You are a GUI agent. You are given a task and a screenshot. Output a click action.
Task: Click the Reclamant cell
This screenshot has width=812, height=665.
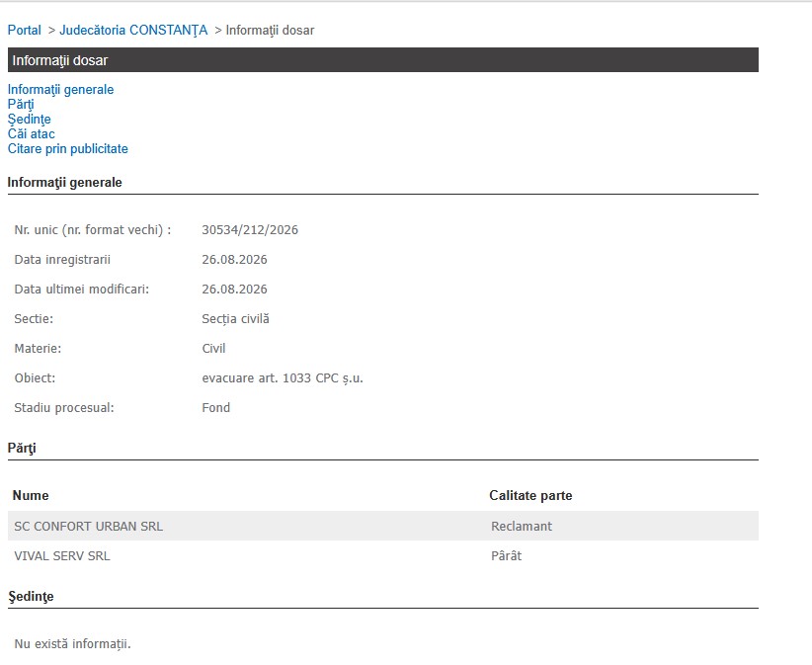click(522, 527)
